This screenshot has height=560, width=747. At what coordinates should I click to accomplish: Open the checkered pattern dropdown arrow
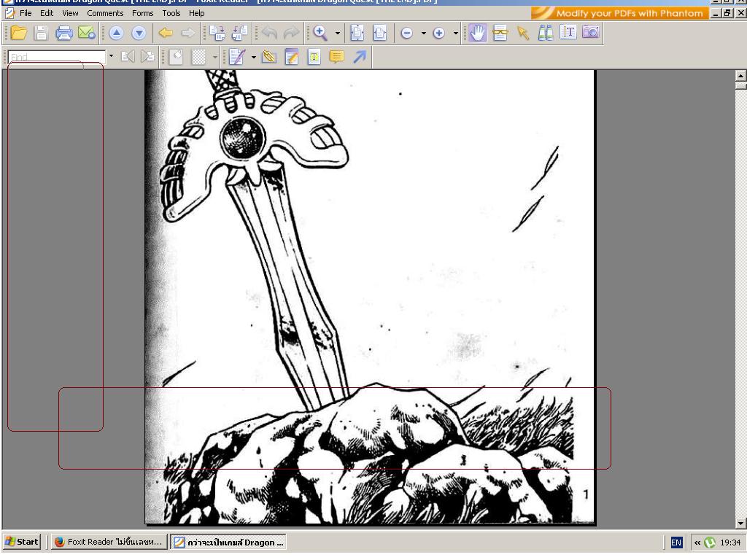point(215,58)
